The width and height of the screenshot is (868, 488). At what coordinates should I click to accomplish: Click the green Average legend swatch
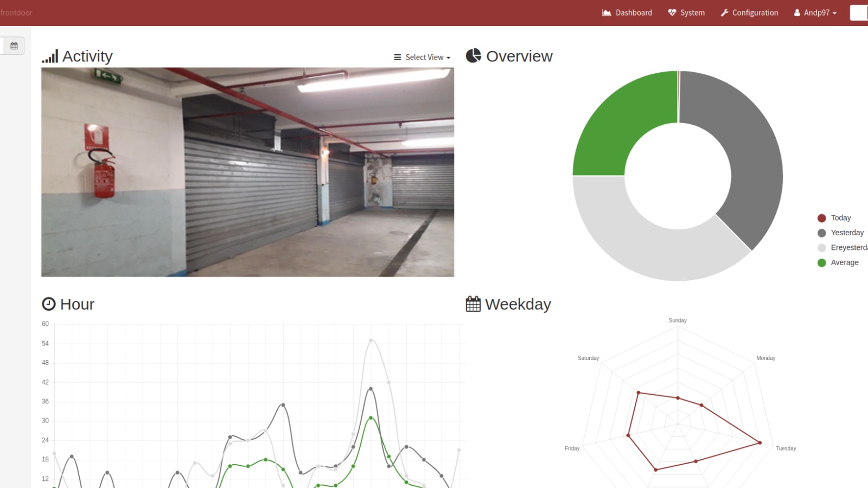tap(822, 262)
